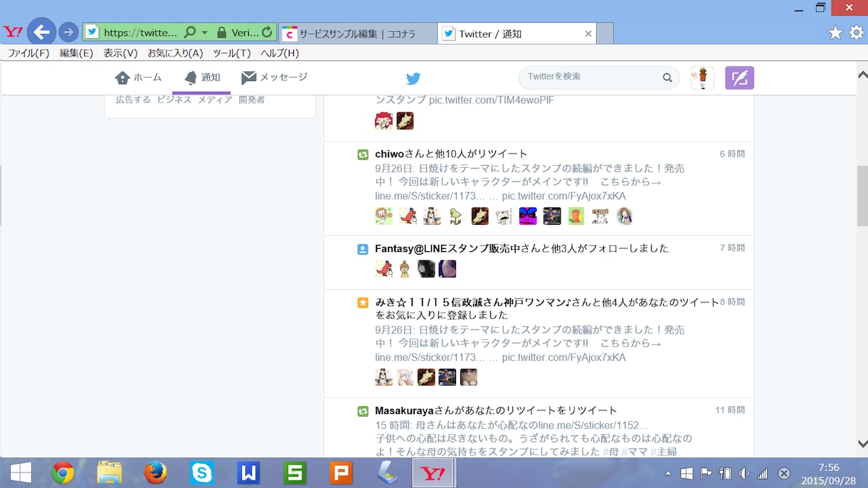
Task: Open the profile avatar menu
Action: click(x=702, y=78)
